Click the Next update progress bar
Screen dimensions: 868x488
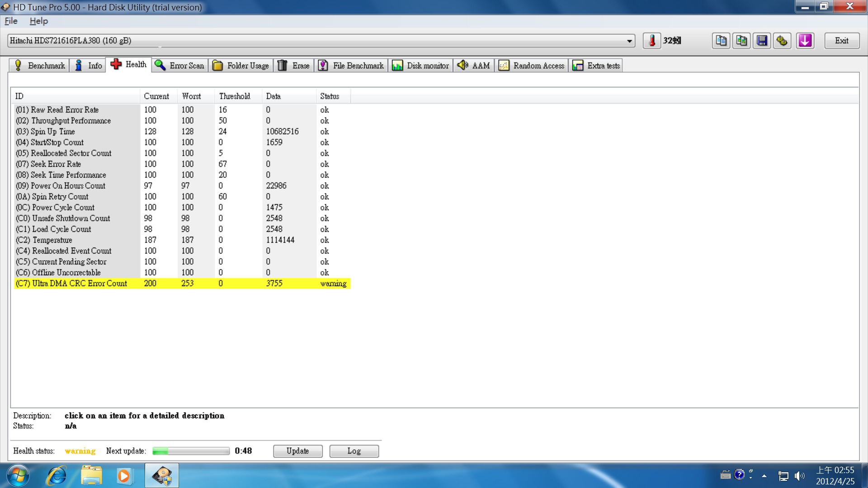[191, 451]
